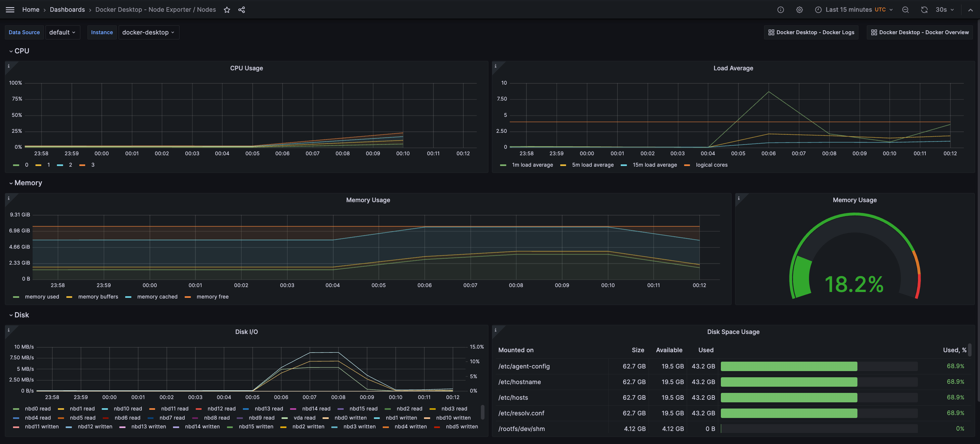The image size is (980, 444).
Task: Open the main navigation hamburger menu
Action: tap(10, 9)
